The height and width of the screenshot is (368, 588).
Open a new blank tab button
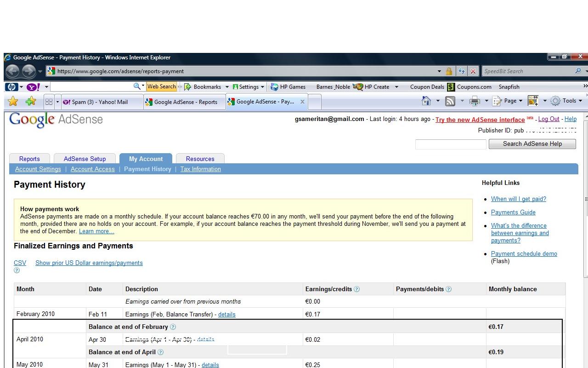[x=315, y=102]
